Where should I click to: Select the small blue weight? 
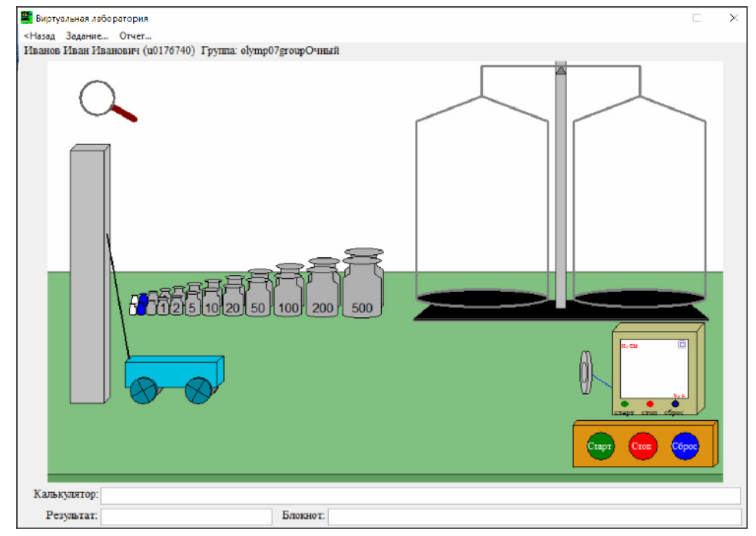[141, 304]
